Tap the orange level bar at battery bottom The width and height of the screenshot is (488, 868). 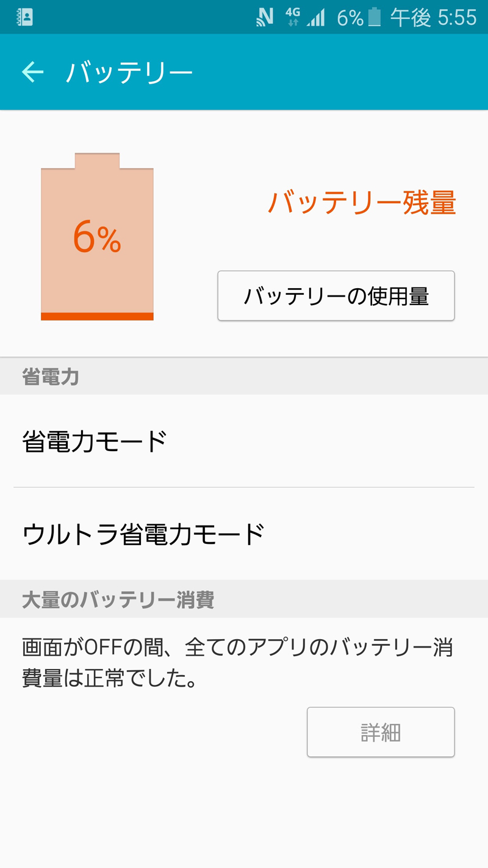tap(97, 316)
